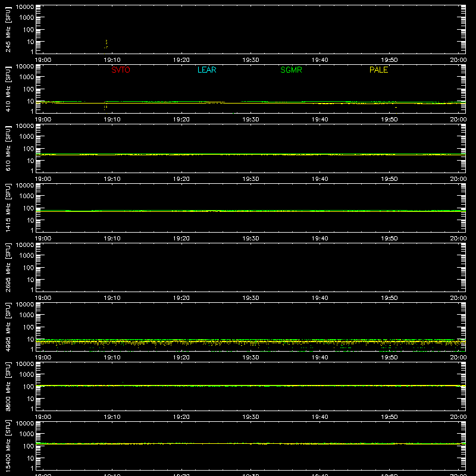Click the 19:40 tick label under 610 MHz plot

click(x=320, y=179)
